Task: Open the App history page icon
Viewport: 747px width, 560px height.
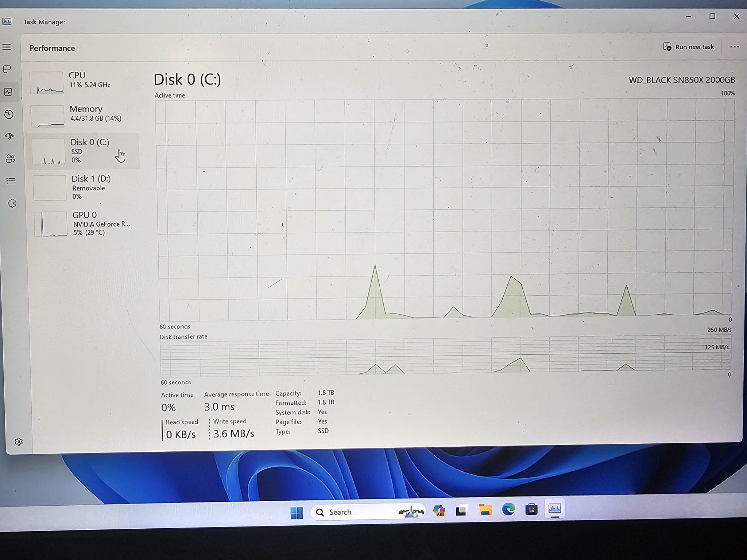Action: point(9,114)
